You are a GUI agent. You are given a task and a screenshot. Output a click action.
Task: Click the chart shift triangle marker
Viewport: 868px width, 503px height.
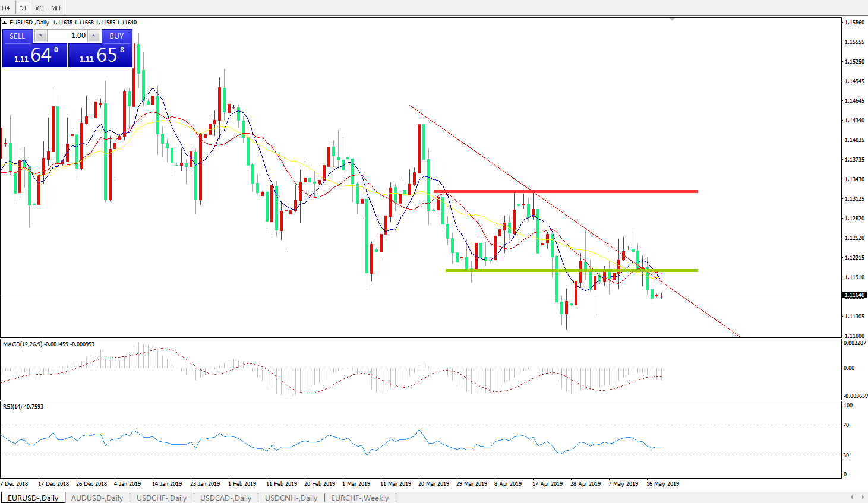pyautogui.click(x=672, y=20)
